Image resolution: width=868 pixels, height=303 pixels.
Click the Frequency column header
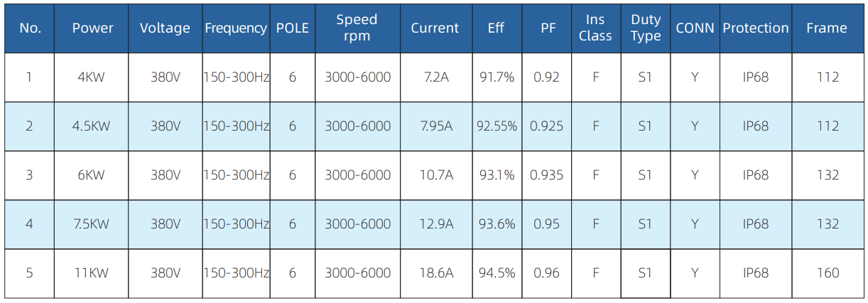click(x=236, y=28)
